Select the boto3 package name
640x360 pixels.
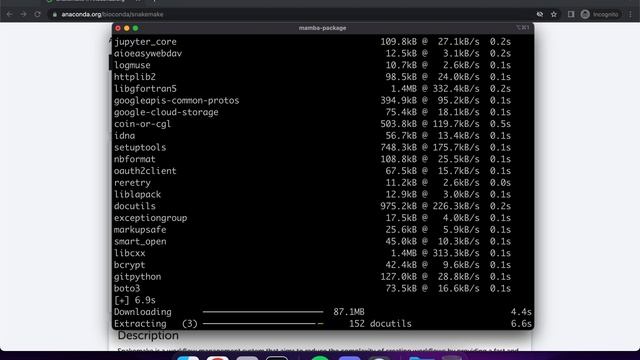(127, 289)
